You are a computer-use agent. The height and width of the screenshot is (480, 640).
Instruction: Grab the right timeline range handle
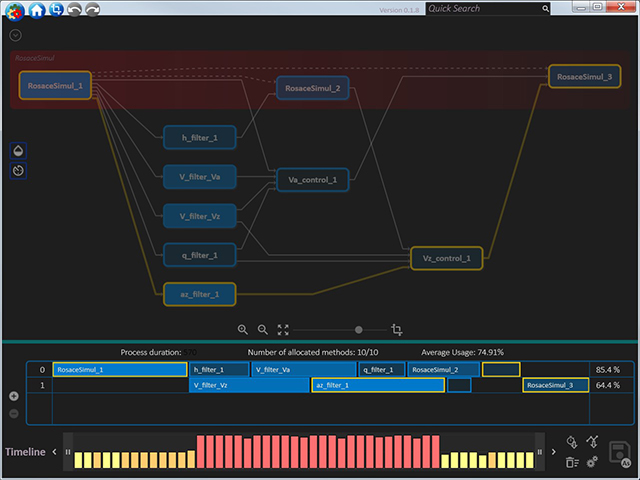[540, 451]
